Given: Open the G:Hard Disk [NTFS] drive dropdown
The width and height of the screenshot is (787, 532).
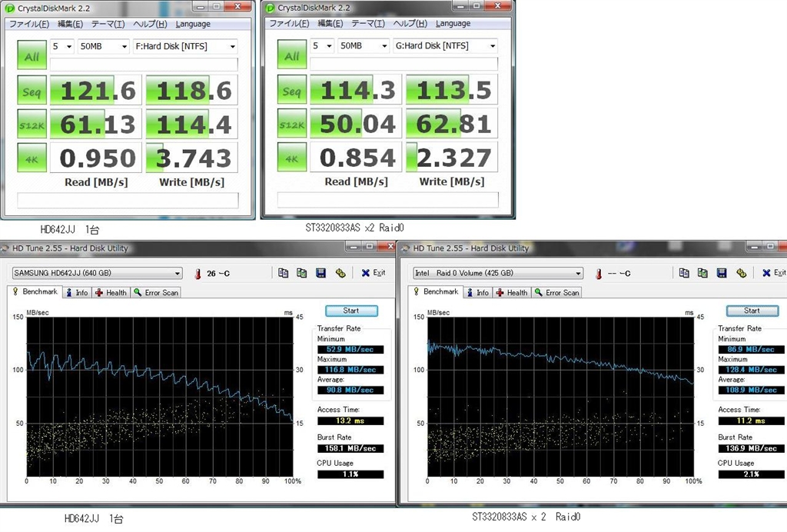Looking at the screenshot, I should [445, 45].
